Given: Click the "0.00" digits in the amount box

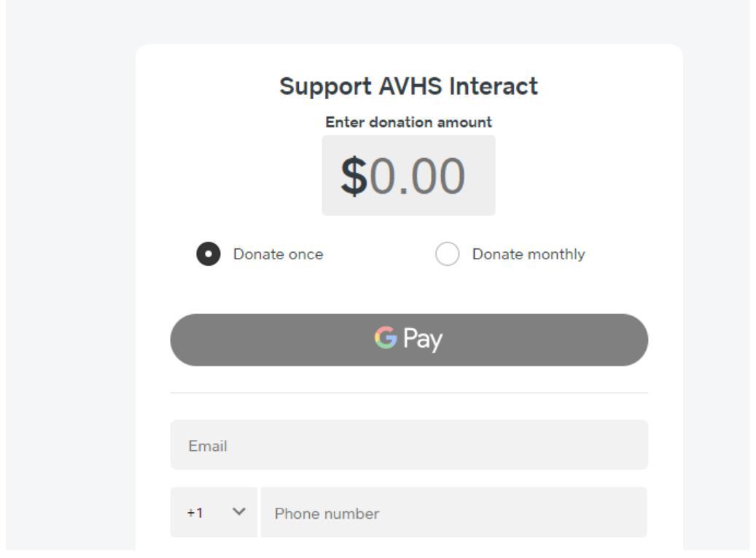Looking at the screenshot, I should pos(417,176).
